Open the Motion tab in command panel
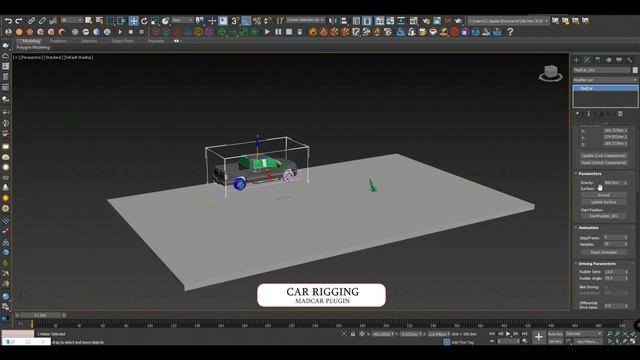This screenshot has height=360, width=640. point(609,60)
